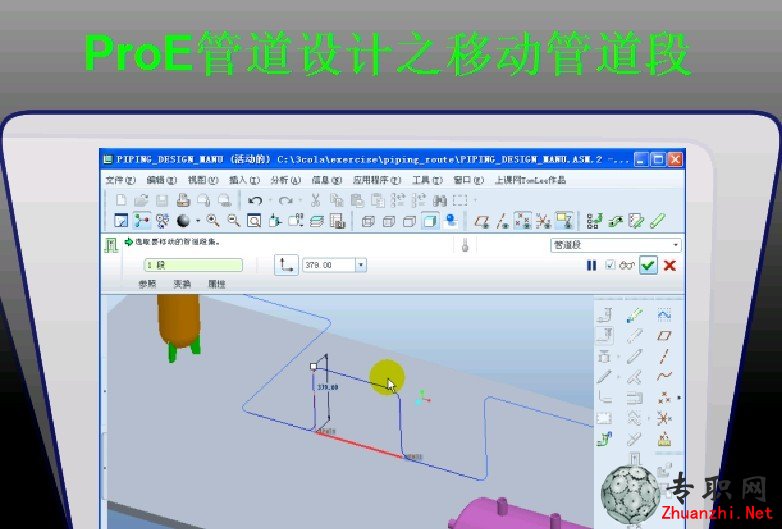The height and width of the screenshot is (529, 782).
Task: Switch to wireframe display style
Action: [x=368, y=220]
